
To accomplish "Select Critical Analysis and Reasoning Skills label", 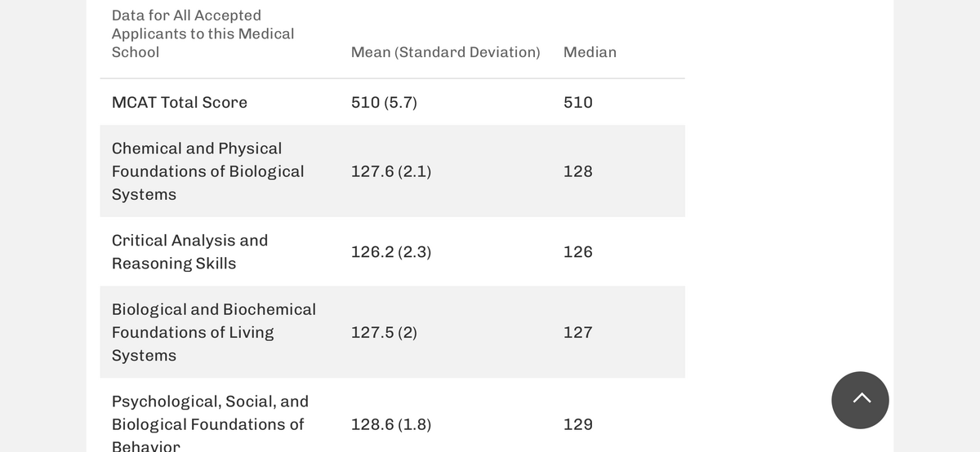I will coord(190,252).
